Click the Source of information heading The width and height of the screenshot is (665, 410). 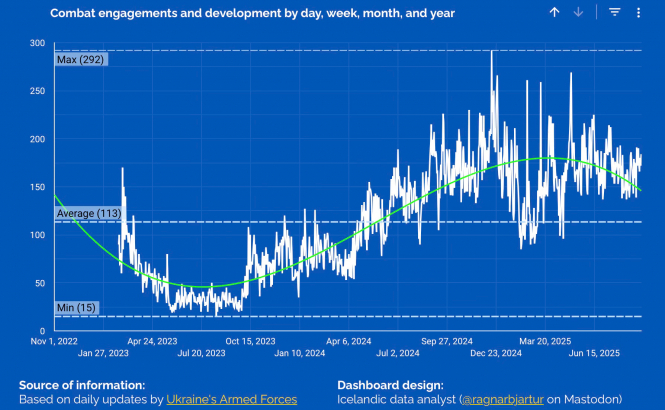81,384
